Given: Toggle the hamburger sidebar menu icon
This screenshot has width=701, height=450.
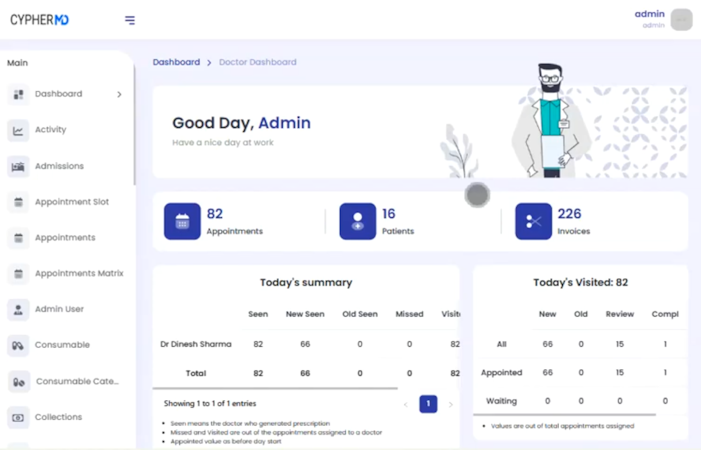Looking at the screenshot, I should 130,20.
